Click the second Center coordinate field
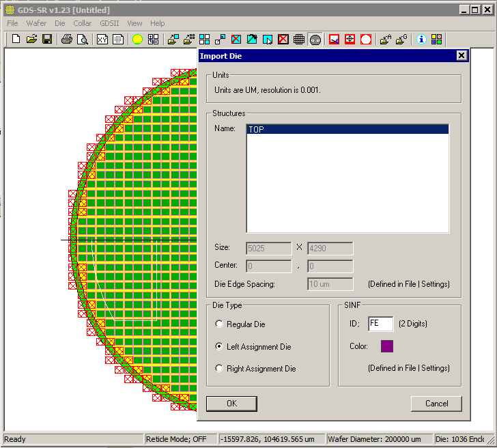Image resolution: width=497 pixels, height=448 pixels. (330, 266)
